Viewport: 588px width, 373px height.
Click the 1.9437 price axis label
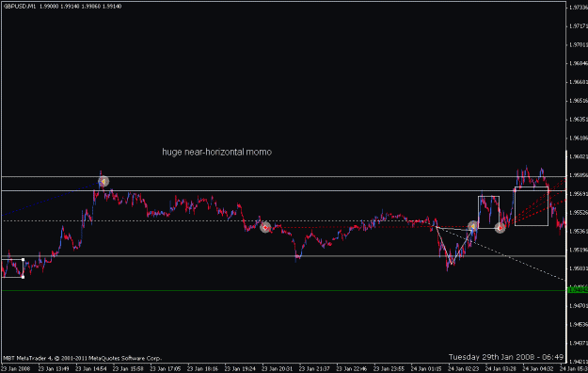[579, 343]
